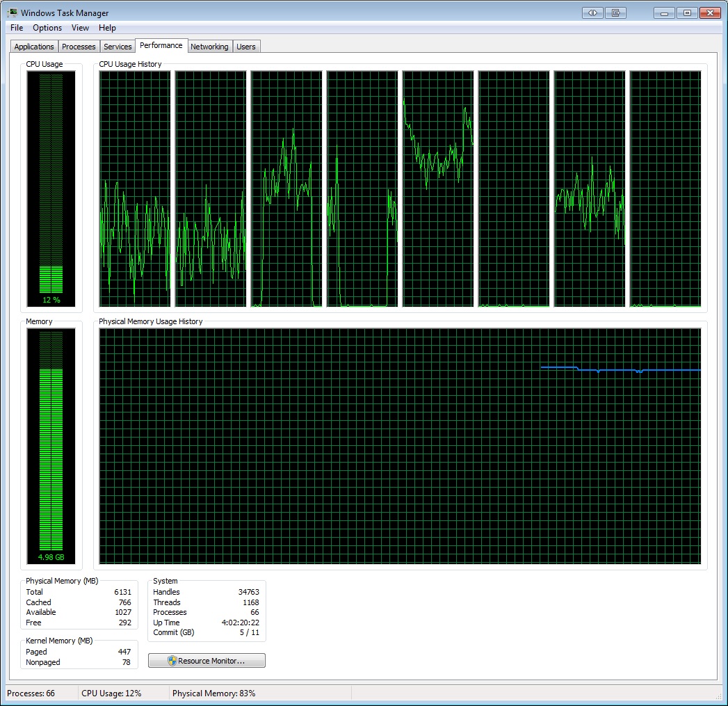Click the first CPU core history graph
Image resolution: width=728 pixels, height=706 pixels.
coord(135,188)
